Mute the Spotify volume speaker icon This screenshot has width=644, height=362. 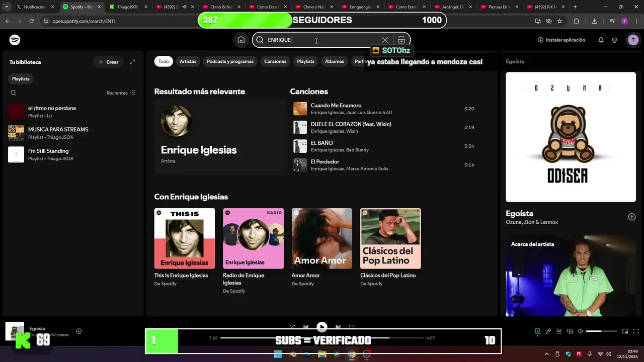point(581,331)
